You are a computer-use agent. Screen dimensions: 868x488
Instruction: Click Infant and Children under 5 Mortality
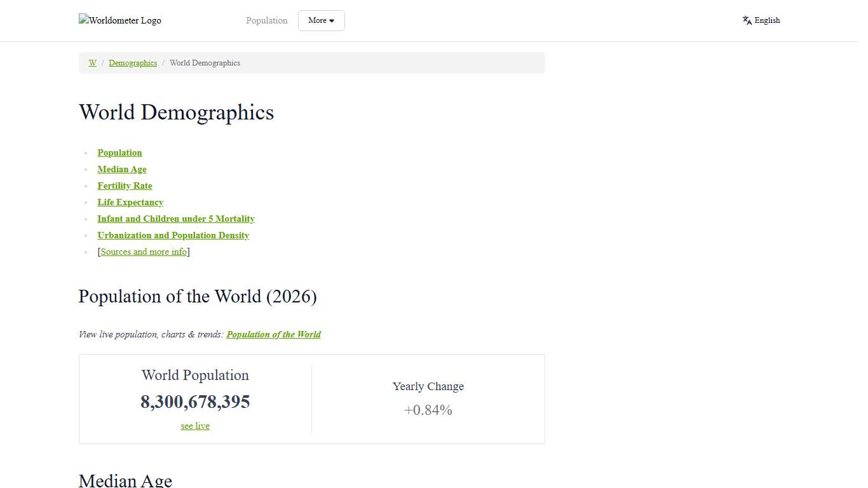(x=176, y=219)
